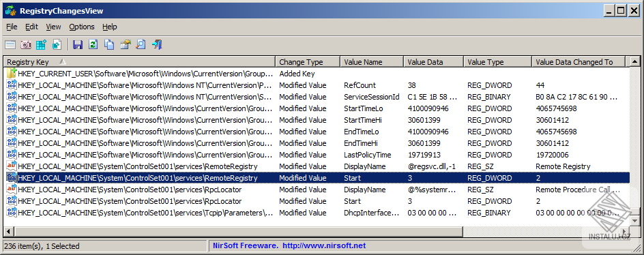Click the string icon of RemoteRegistry DisplayName row
The image size is (644, 255).
pyautogui.click(x=12, y=166)
